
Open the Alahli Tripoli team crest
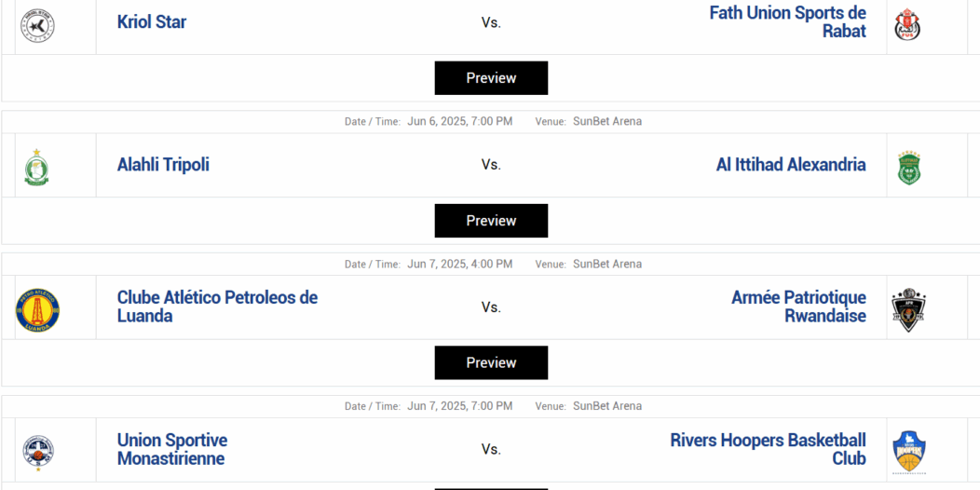(36, 167)
